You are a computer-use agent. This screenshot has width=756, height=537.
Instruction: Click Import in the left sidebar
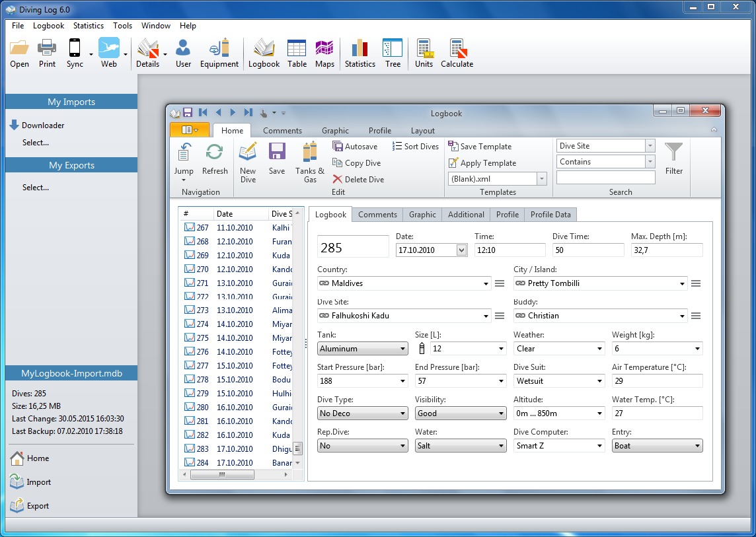(30, 482)
